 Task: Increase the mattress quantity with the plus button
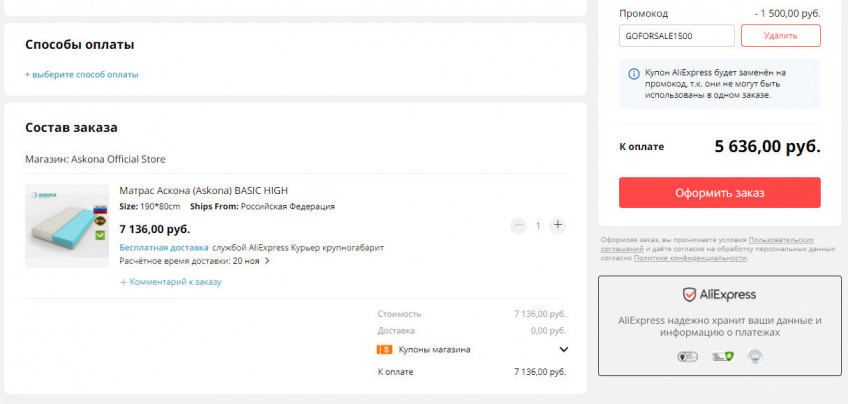pyautogui.click(x=558, y=226)
